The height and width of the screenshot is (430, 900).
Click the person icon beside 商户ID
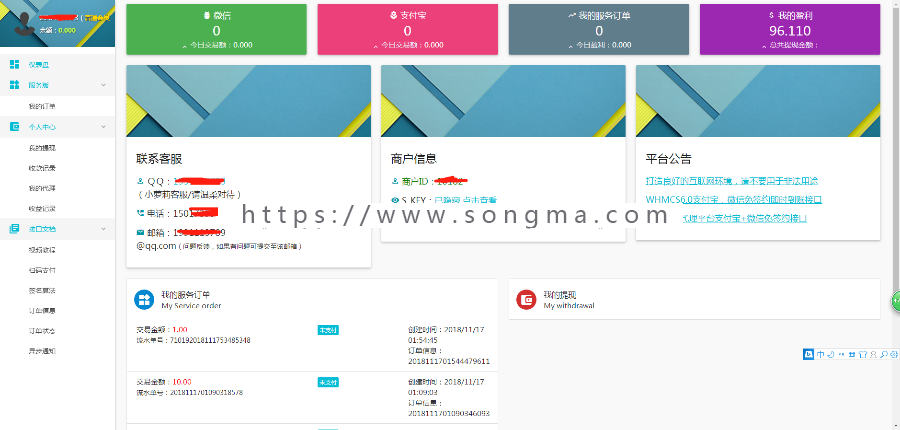click(x=394, y=181)
